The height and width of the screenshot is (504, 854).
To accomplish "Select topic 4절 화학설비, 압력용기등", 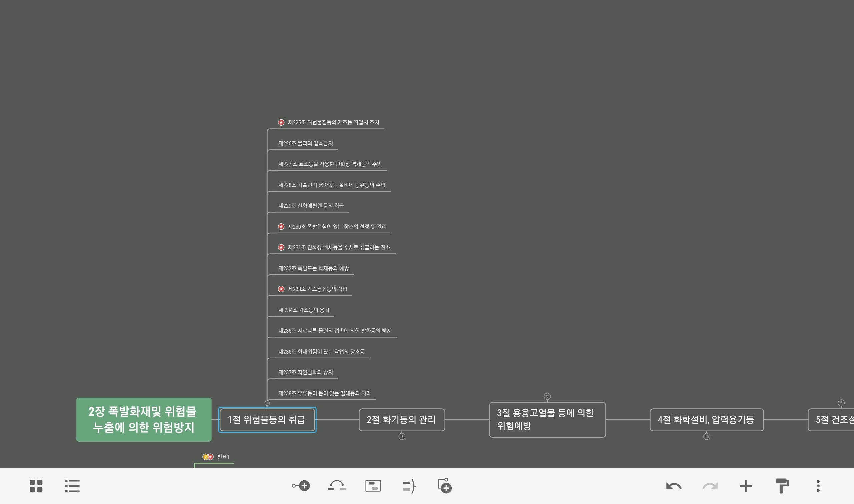I will [x=707, y=420].
